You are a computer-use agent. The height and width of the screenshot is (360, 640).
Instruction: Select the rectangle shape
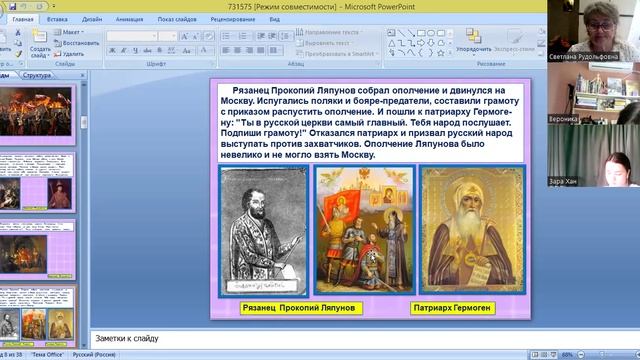pyautogui.click(x=421, y=33)
